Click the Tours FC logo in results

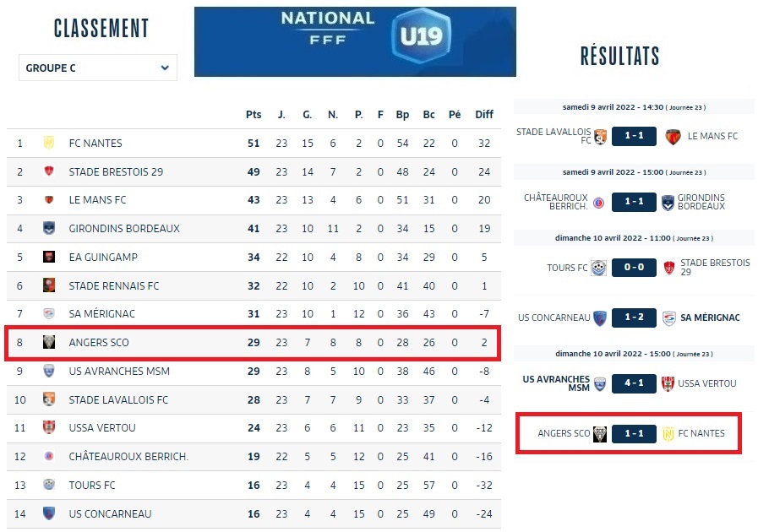point(599,268)
